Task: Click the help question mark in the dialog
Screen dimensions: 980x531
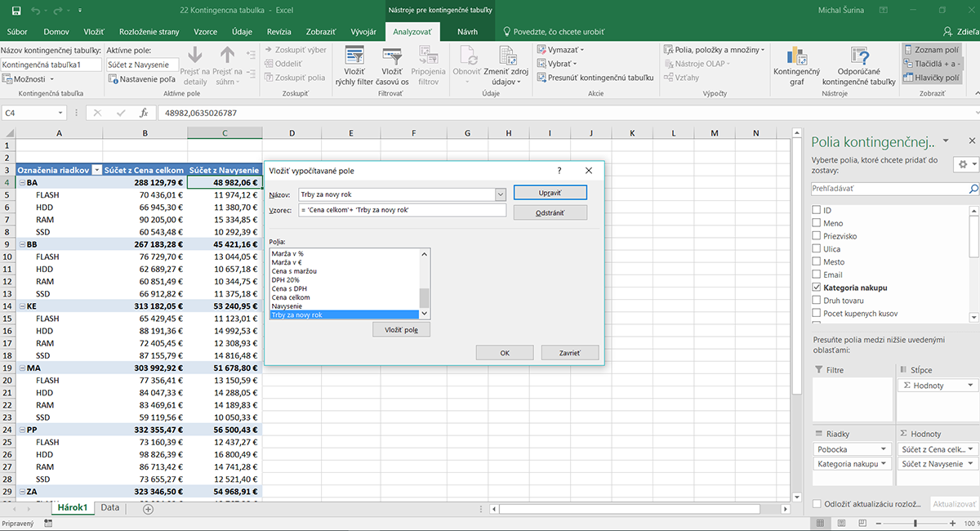Action: (559, 170)
